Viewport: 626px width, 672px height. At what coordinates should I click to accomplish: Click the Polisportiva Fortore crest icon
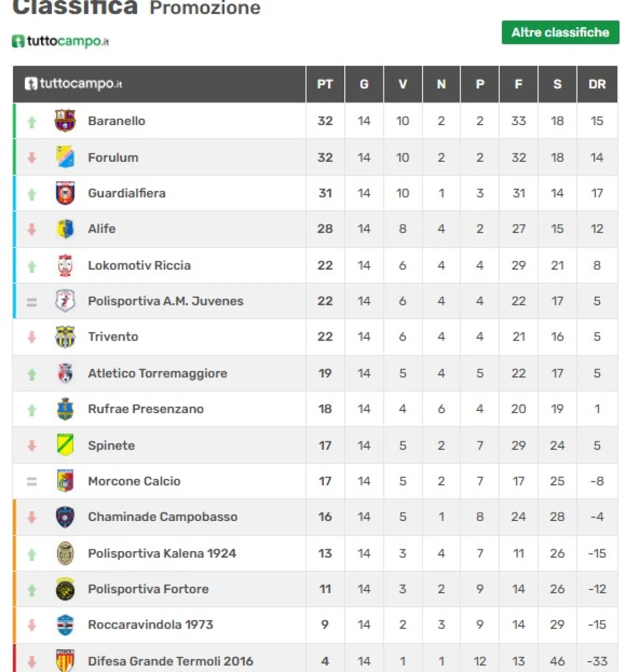(65, 589)
